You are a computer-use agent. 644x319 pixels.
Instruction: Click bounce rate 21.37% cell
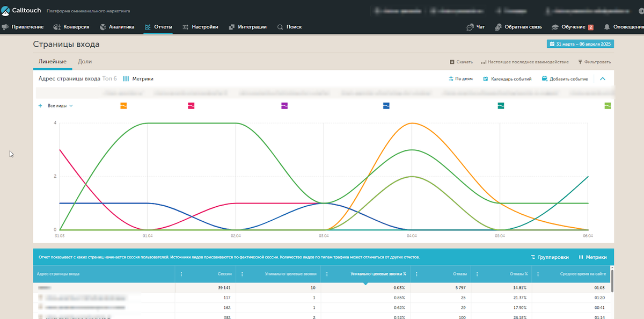tap(520, 297)
